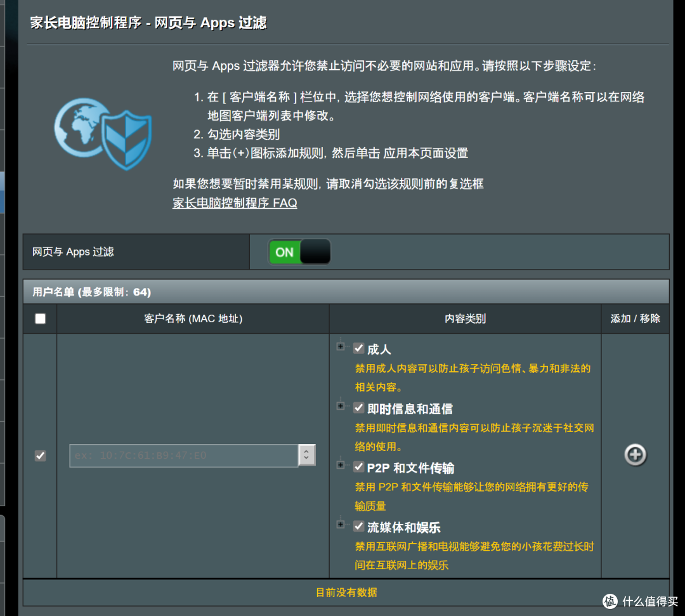The image size is (685, 616).
Task: Uncheck the 流媒体和娱乐 checkbox
Action: pos(358,526)
